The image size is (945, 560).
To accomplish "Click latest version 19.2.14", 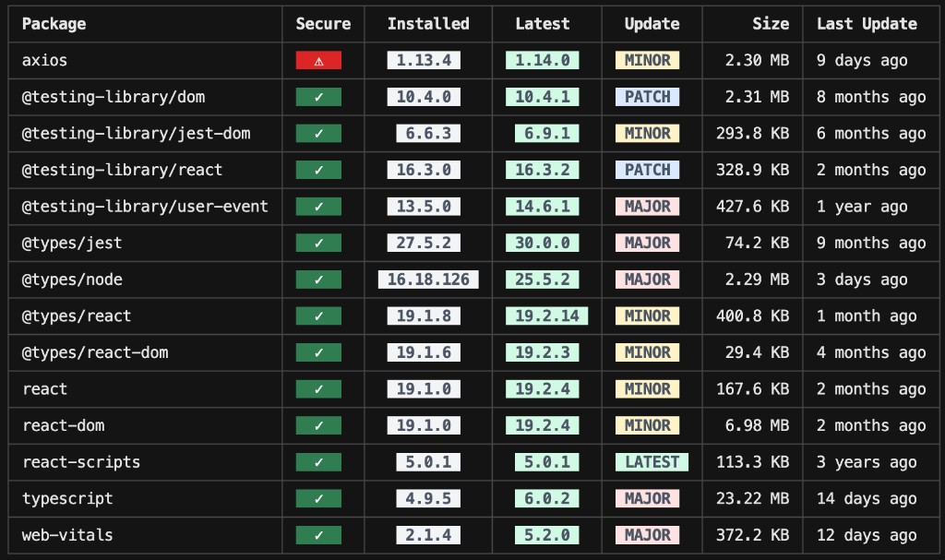I will pos(546,316).
